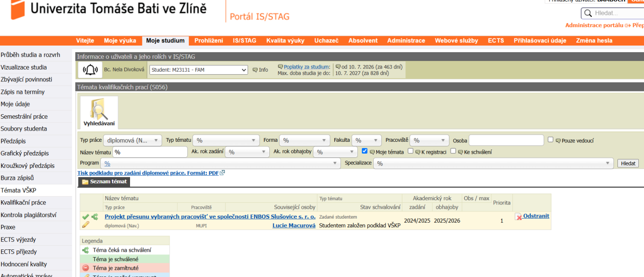Click the green approval-pending icon in topic row
The image size is (644, 277).
coord(95,217)
